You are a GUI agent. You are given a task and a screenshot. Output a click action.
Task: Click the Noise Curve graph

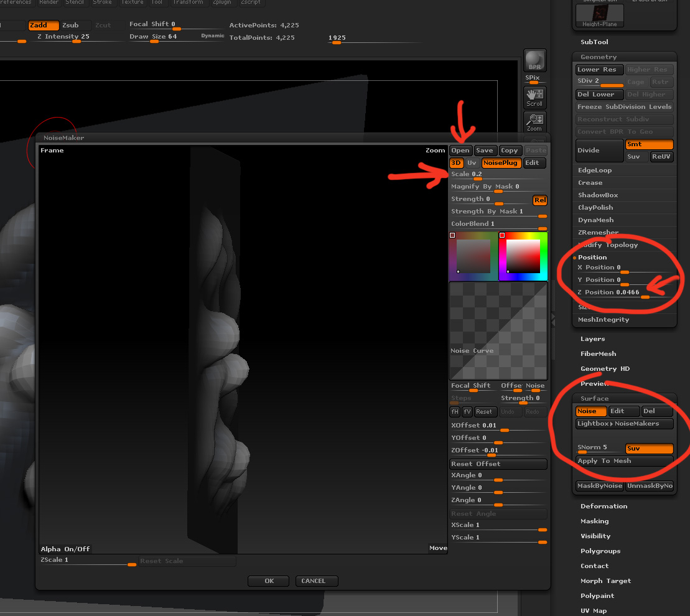[498, 331]
